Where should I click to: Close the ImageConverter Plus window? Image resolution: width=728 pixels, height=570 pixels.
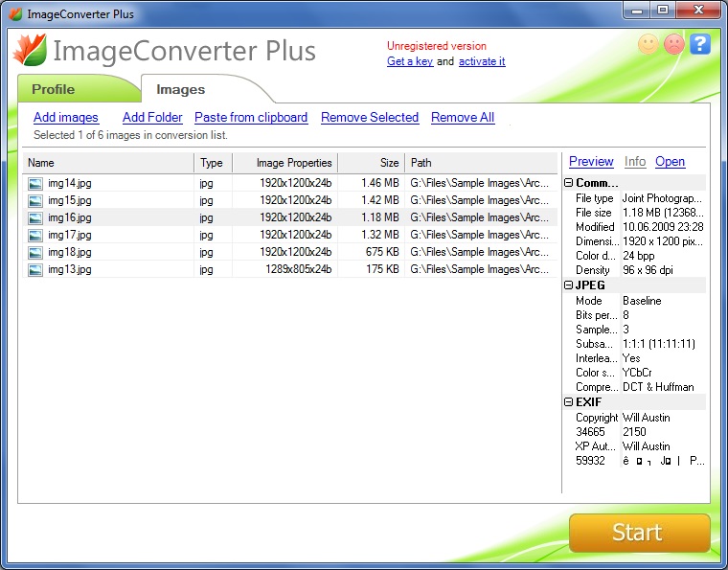[x=698, y=11]
